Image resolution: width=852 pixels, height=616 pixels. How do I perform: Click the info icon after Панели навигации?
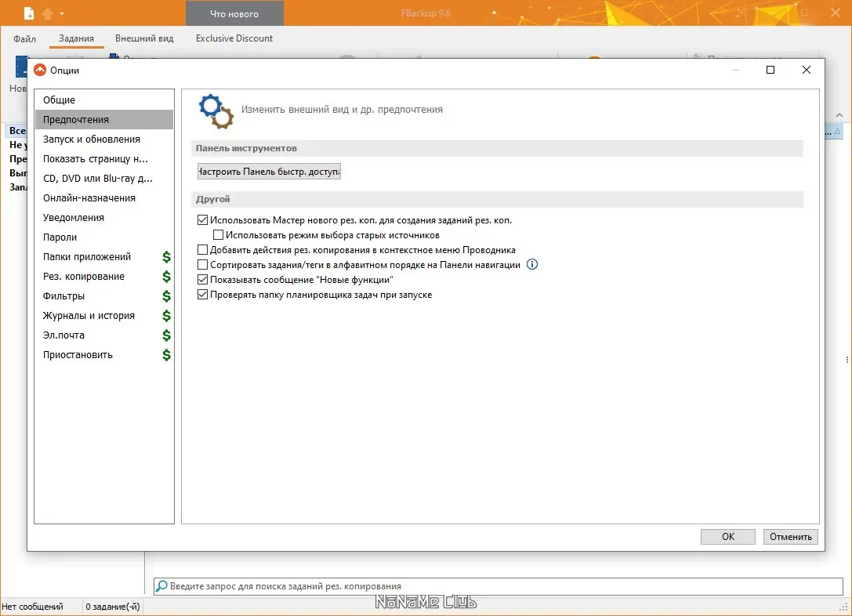(x=532, y=265)
